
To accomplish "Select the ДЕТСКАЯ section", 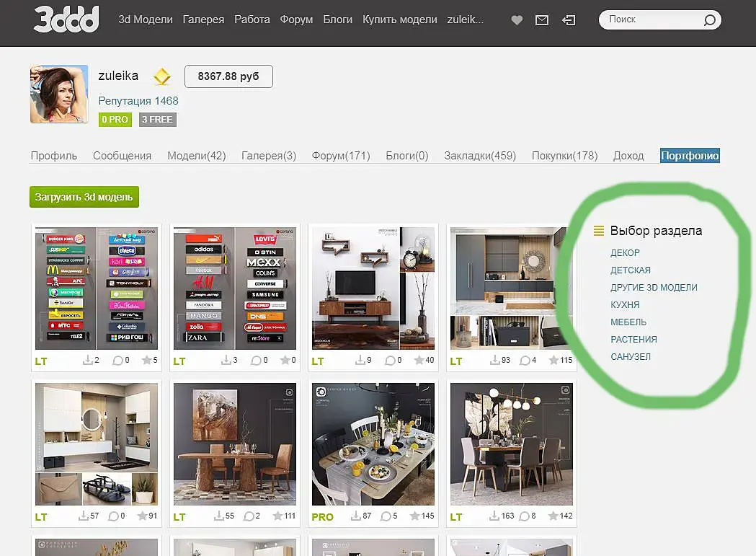I will (631, 270).
